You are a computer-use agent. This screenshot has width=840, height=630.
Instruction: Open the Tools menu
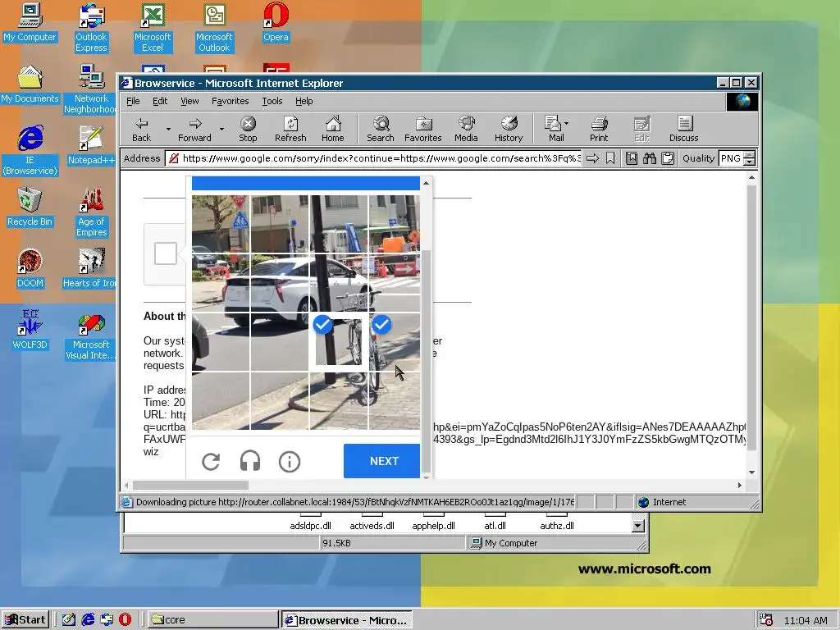tap(272, 101)
